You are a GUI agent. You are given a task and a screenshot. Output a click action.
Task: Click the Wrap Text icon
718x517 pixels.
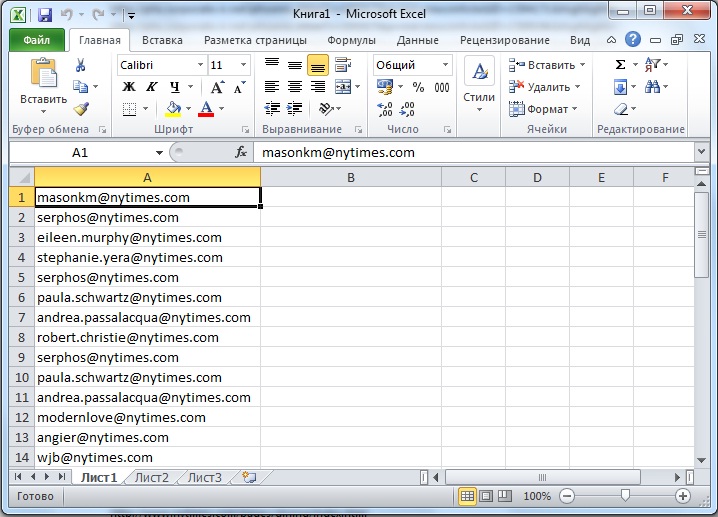[x=343, y=65]
